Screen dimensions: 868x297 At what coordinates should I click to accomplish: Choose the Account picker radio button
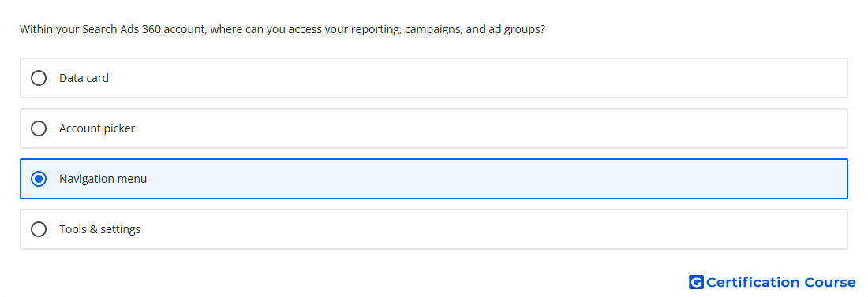(x=39, y=128)
